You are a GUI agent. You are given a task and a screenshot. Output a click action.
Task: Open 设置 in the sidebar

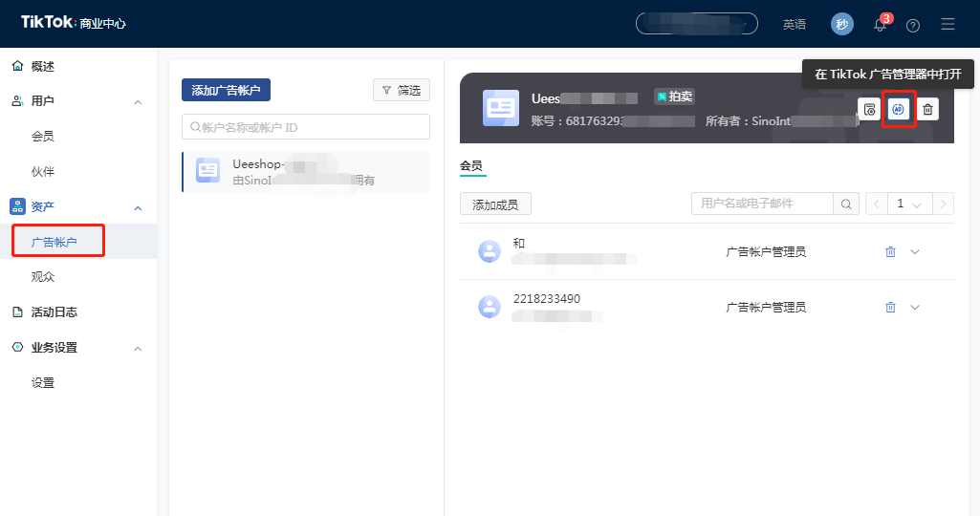[x=42, y=382]
